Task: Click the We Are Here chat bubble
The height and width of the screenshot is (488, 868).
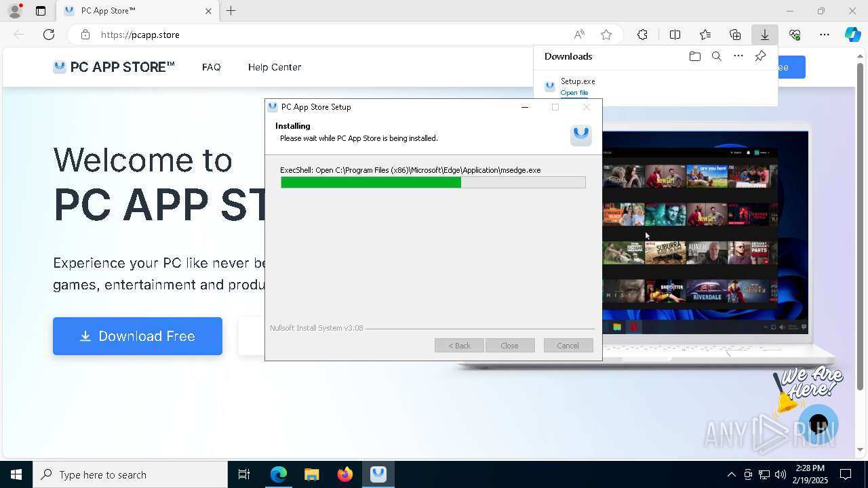Action: pyautogui.click(x=818, y=425)
